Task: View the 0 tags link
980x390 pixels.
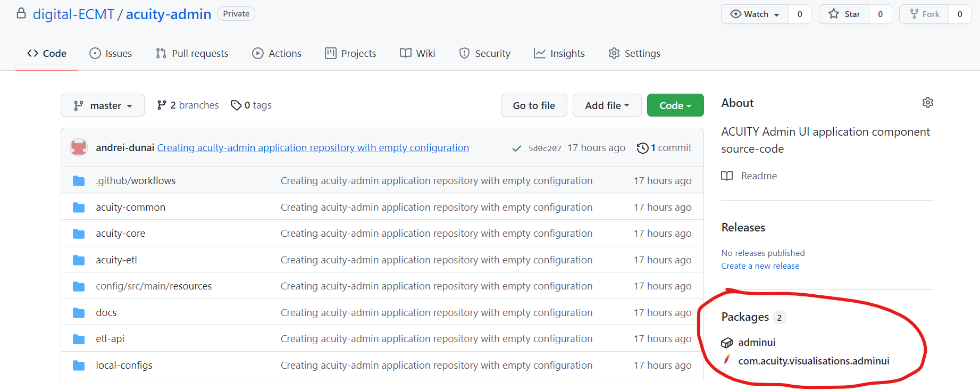Action: (x=251, y=105)
